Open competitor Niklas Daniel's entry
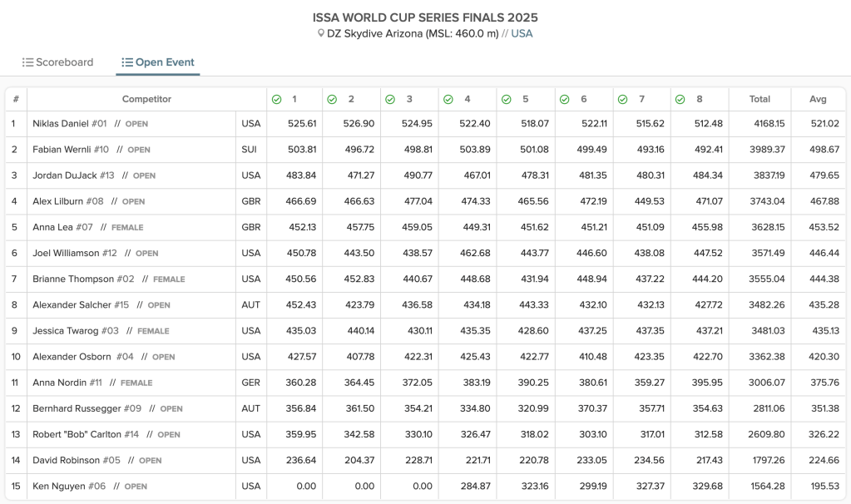This screenshot has height=504, width=851. pos(70,124)
